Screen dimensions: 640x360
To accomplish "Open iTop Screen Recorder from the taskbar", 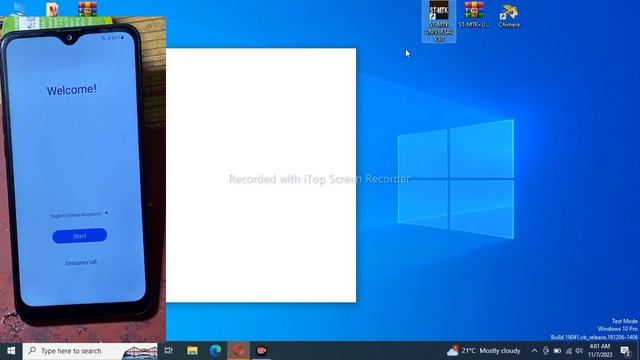I will click(x=262, y=351).
